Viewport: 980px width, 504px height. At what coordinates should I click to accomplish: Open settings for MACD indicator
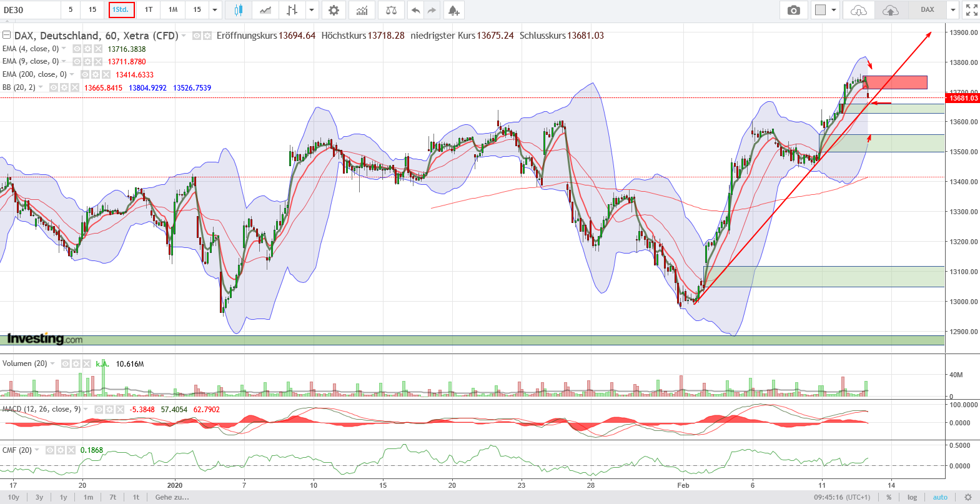click(x=109, y=410)
